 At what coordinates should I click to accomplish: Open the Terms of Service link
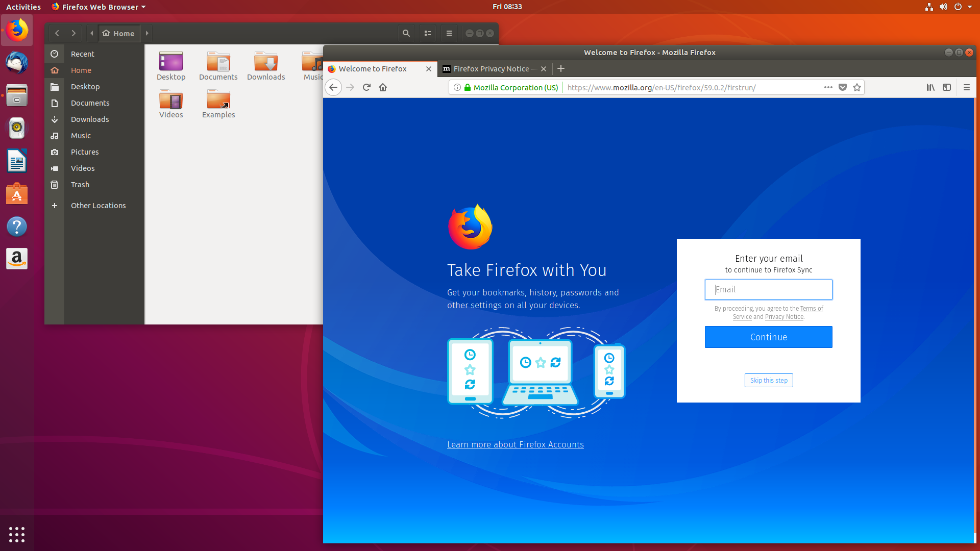point(812,309)
